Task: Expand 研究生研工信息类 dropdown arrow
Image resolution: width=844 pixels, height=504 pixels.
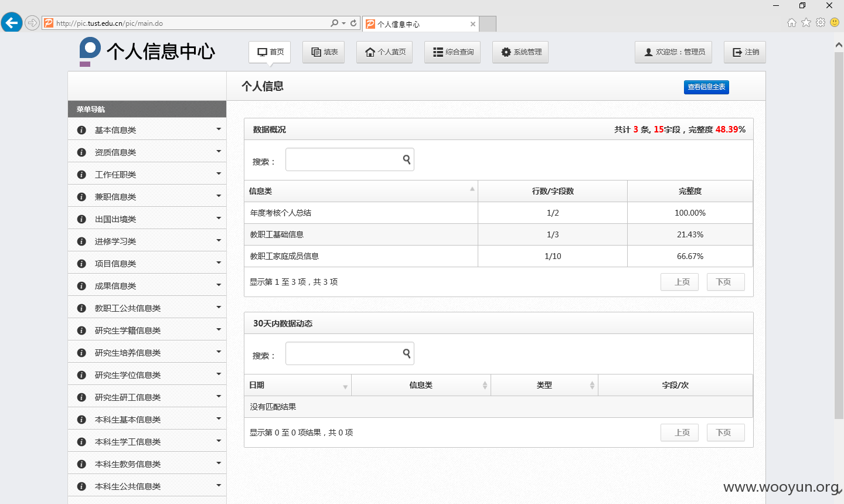Action: pos(219,396)
